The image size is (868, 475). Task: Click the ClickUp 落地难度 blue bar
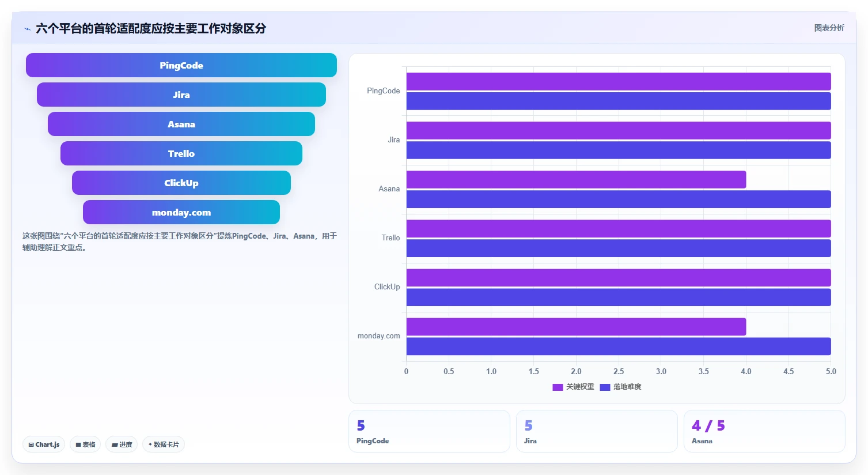[x=619, y=297]
